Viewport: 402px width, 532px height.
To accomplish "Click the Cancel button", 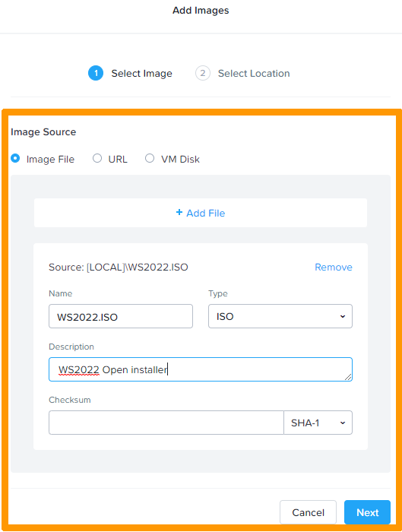I will [x=308, y=512].
